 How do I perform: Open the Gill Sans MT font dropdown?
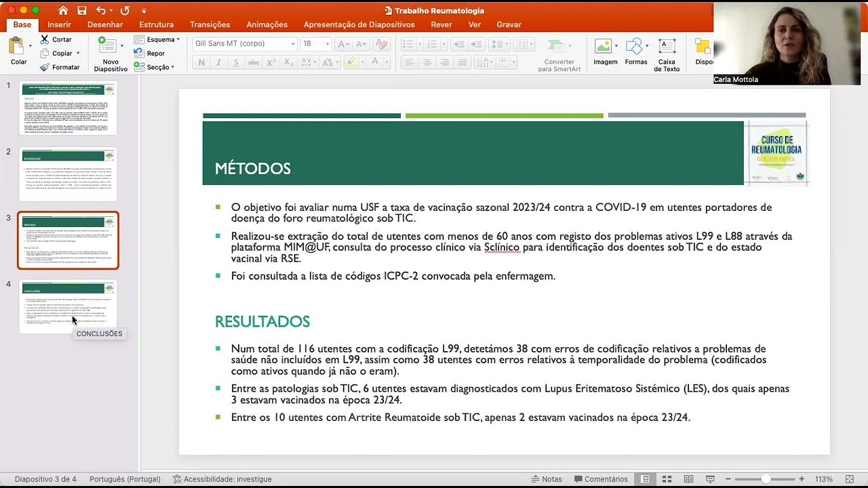pos(293,44)
